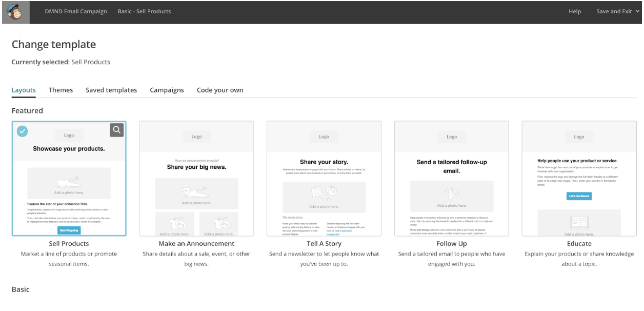Select the Layouts tab
The width and height of the screenshot is (644, 311).
24,90
